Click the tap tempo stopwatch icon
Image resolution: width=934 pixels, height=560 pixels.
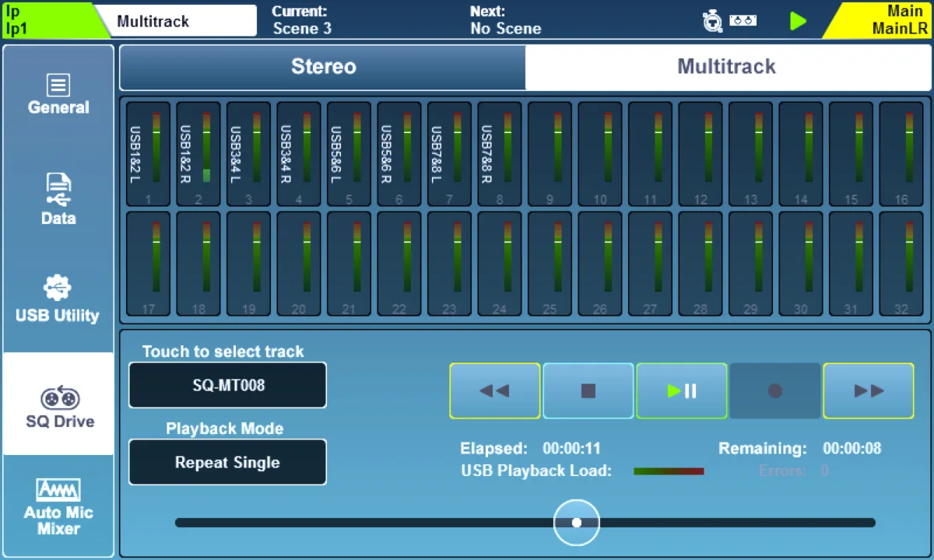point(712,21)
